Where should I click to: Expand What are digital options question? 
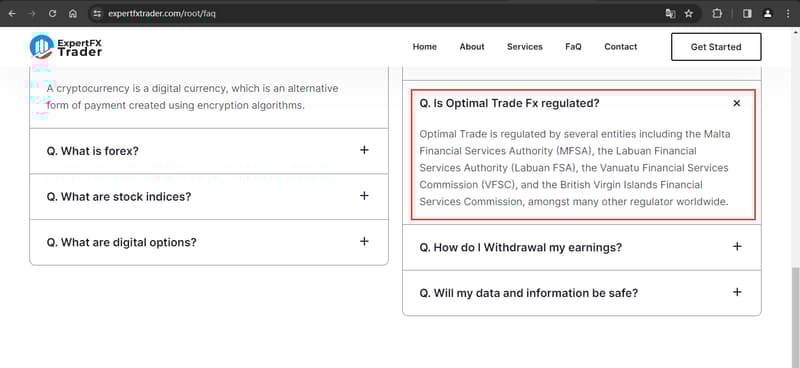coord(209,242)
